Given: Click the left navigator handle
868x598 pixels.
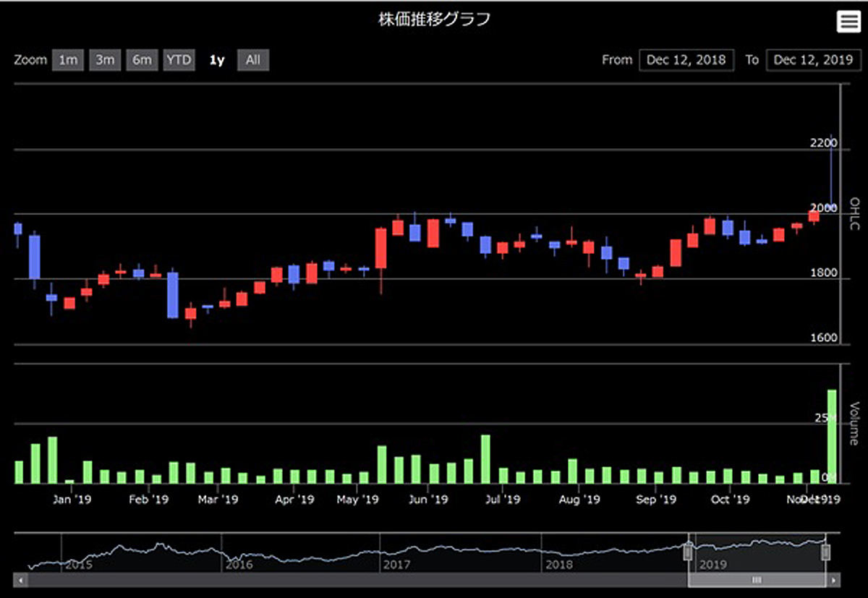Looking at the screenshot, I should pyautogui.click(x=688, y=552).
